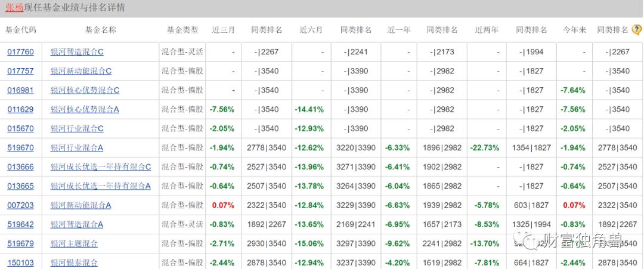Open 银河核心优势混合A fund page
644x269 pixels.
pos(85,110)
